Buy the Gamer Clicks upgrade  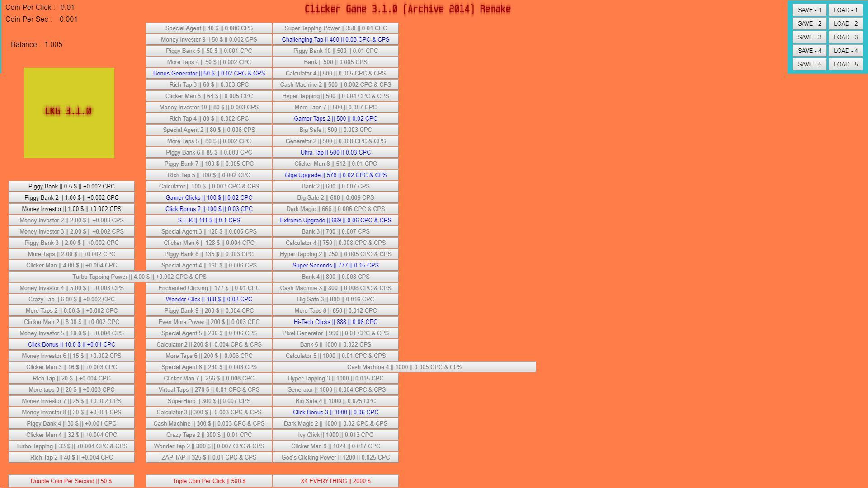coord(208,197)
